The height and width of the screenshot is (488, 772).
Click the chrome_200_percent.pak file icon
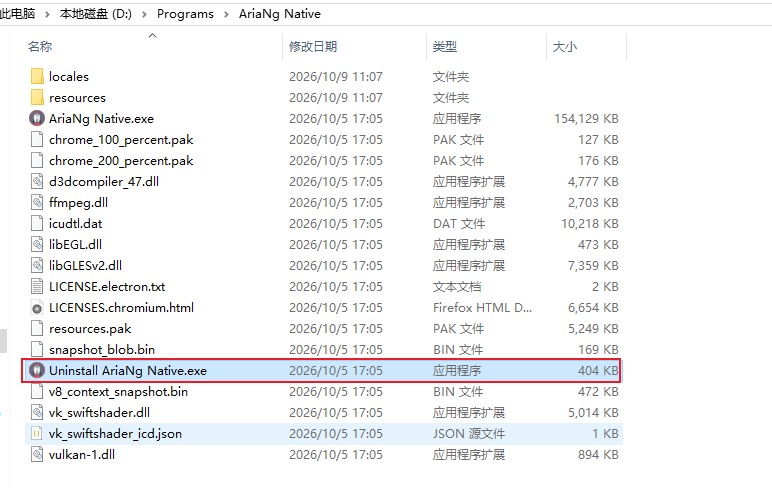pos(37,161)
